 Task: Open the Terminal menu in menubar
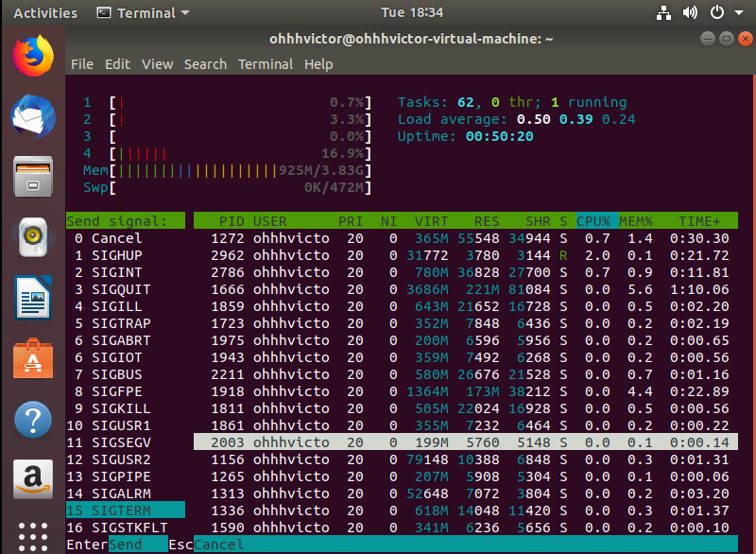click(266, 64)
